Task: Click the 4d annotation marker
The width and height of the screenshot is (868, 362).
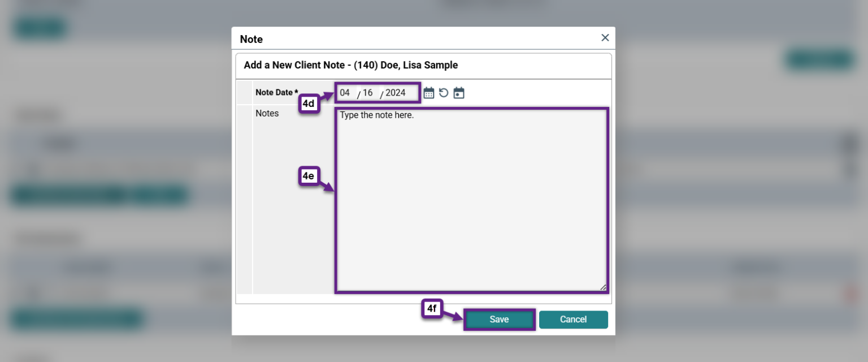Action: click(309, 104)
